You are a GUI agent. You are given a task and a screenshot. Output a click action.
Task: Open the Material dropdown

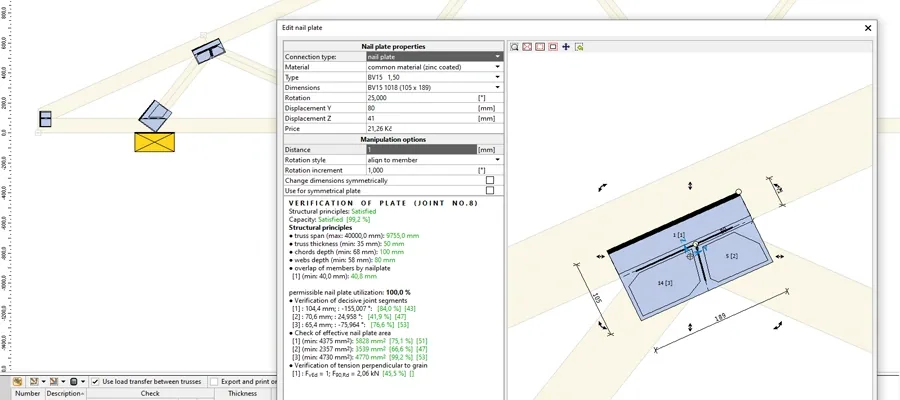(x=498, y=67)
